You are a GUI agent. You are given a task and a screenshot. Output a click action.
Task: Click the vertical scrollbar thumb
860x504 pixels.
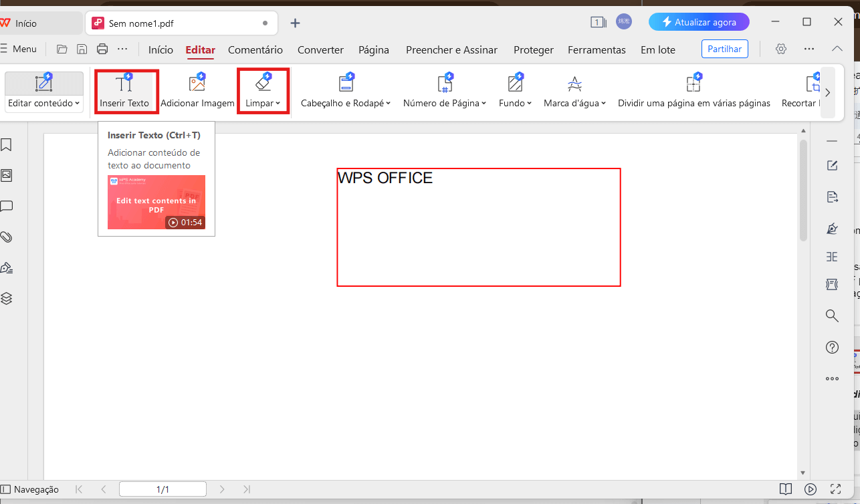tap(803, 191)
